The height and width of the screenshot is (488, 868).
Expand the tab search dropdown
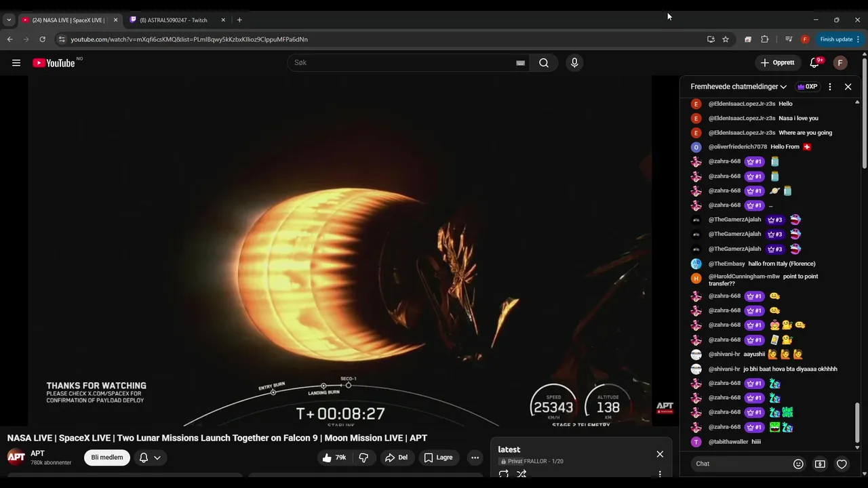(x=9, y=20)
